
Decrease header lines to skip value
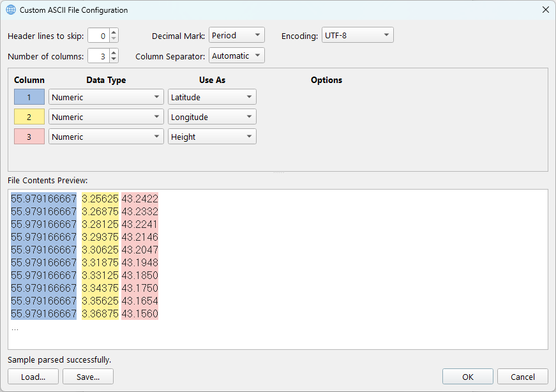coord(114,39)
